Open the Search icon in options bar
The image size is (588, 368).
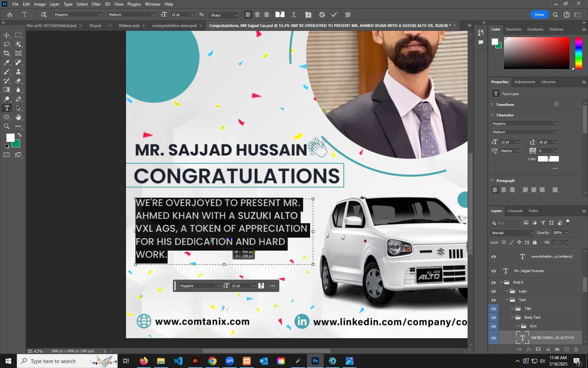[x=555, y=15]
